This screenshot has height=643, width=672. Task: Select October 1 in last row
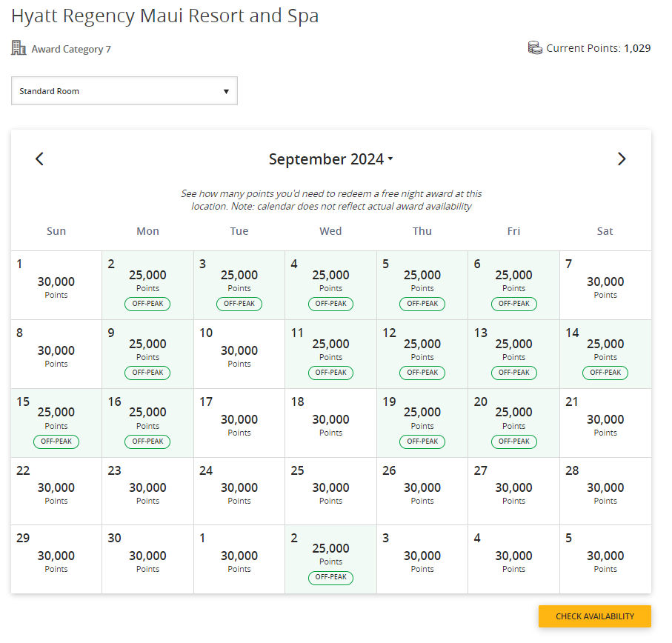pyautogui.click(x=239, y=559)
